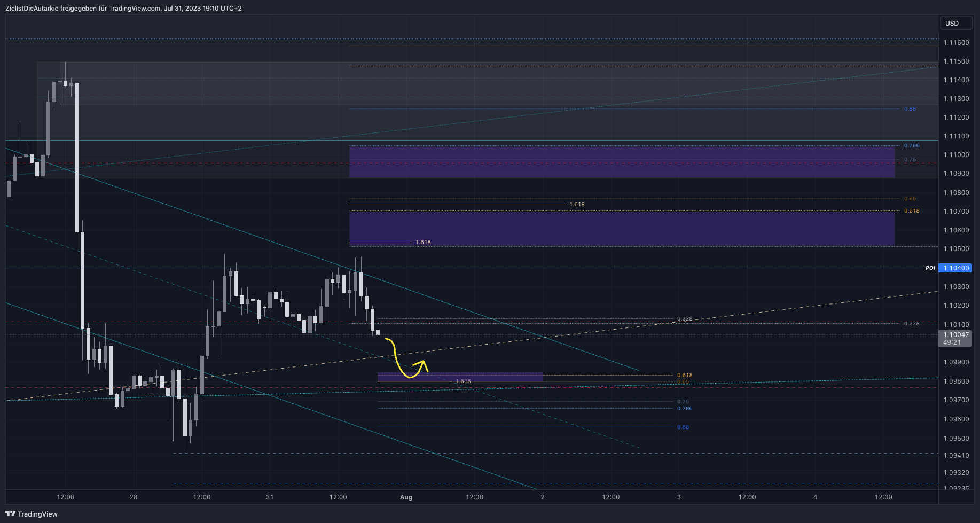
Task: Click the 1.10300 price axis label
Action: click(956, 286)
